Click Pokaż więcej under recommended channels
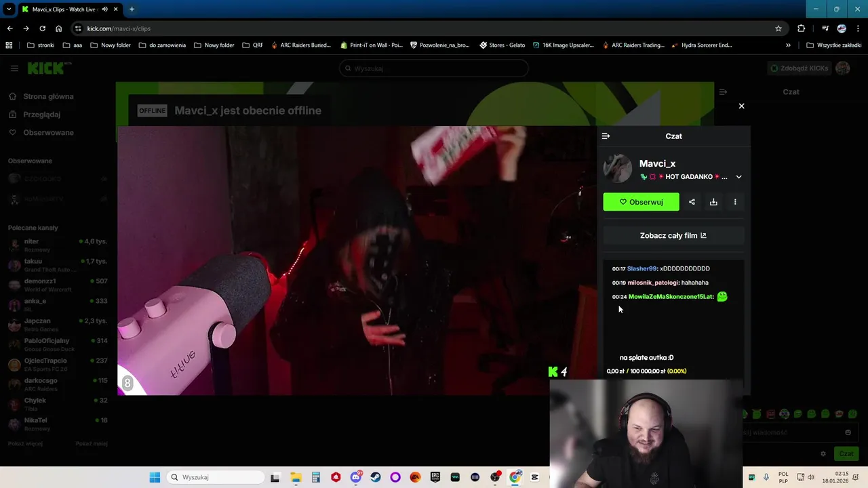The width and height of the screenshot is (868, 488). (26, 444)
